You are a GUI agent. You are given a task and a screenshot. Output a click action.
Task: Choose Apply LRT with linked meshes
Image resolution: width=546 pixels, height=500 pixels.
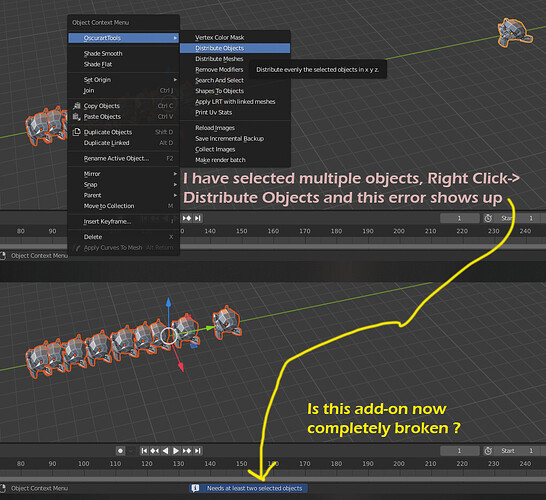(x=235, y=102)
